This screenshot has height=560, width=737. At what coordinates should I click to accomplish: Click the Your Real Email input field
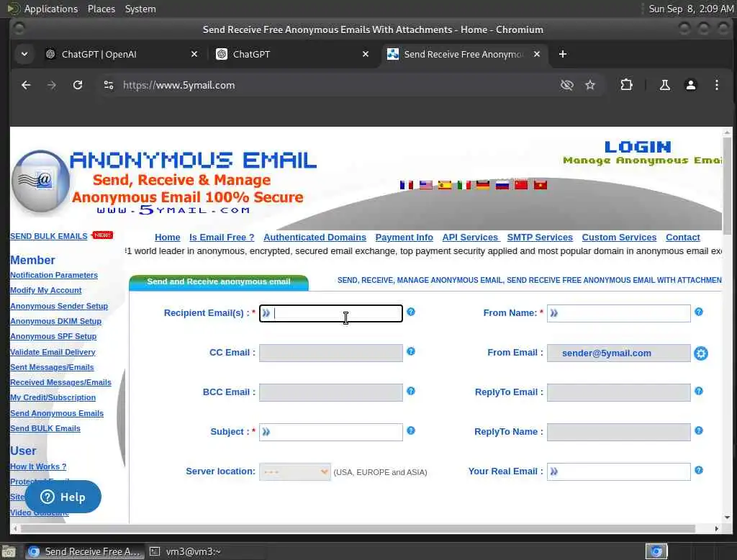pos(618,471)
